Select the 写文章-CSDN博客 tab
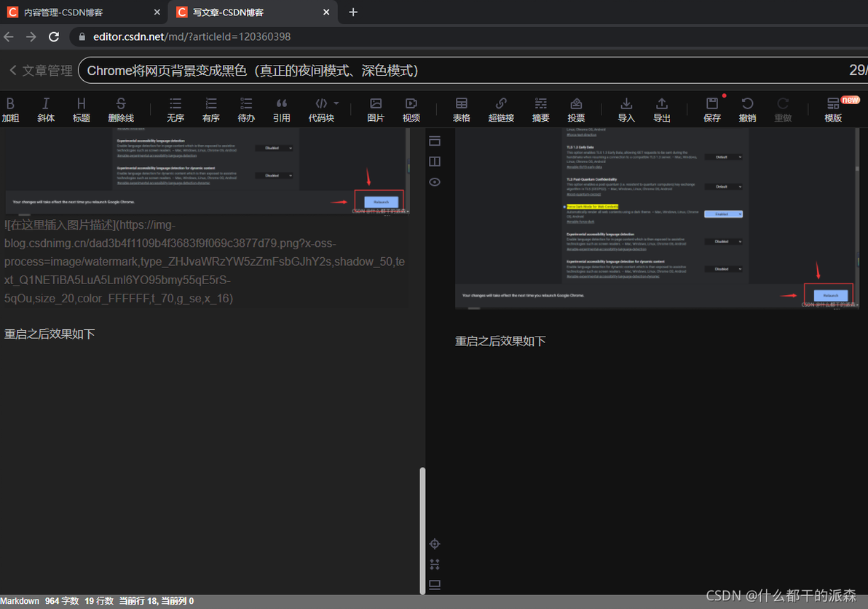The image size is (868, 609). coord(253,12)
